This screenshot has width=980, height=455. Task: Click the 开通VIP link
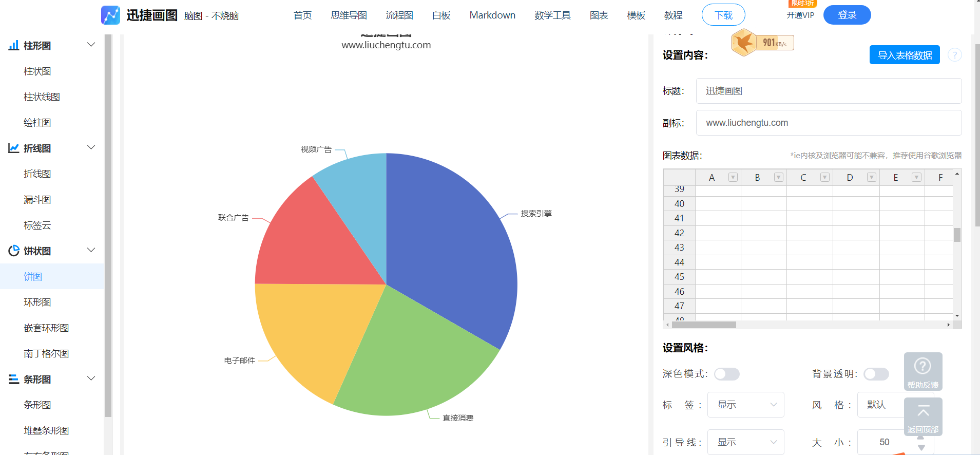[x=800, y=15]
